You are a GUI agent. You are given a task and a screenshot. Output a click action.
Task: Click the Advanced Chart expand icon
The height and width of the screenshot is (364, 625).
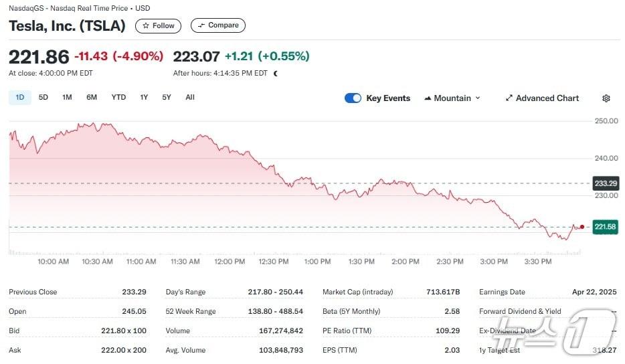pyautogui.click(x=509, y=98)
